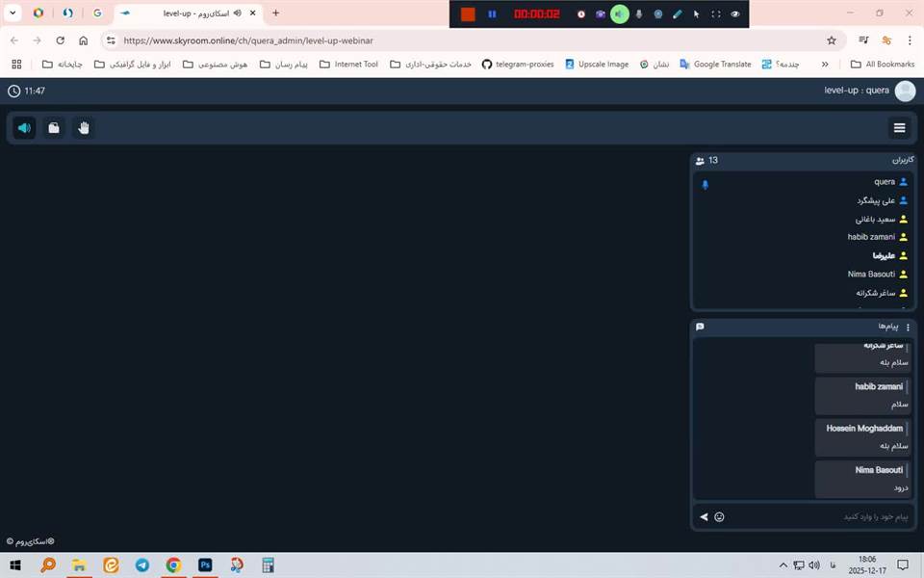The width and height of the screenshot is (924, 578).
Task: Open the emoji picker in chat
Action: click(x=719, y=517)
